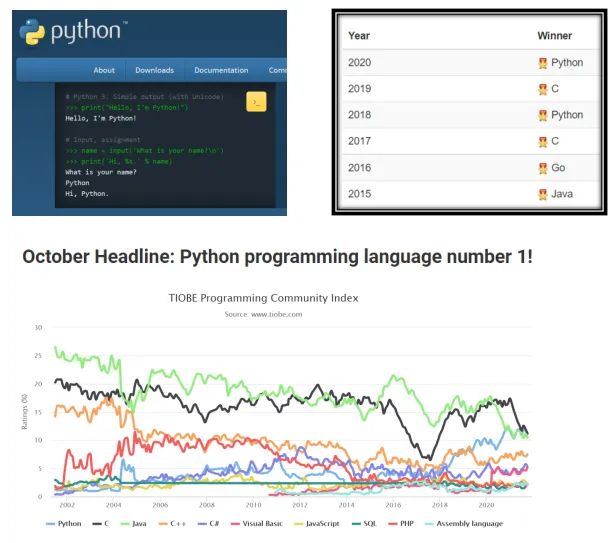This screenshot has height=543, width=616.
Task: Click the 'Hello, I'm Python!' output line
Action: coord(101,118)
